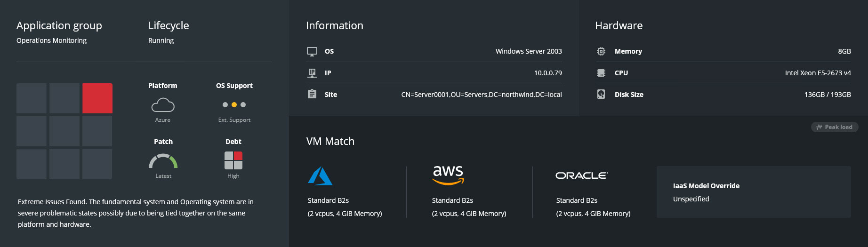Click the center tile of the grid

tap(64, 131)
